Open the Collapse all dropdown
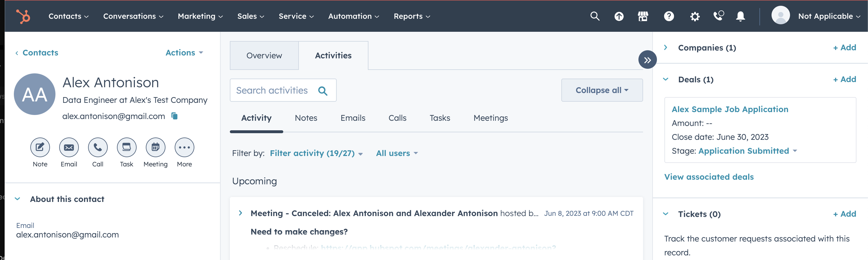Viewport: 868px width, 260px height. pos(602,90)
